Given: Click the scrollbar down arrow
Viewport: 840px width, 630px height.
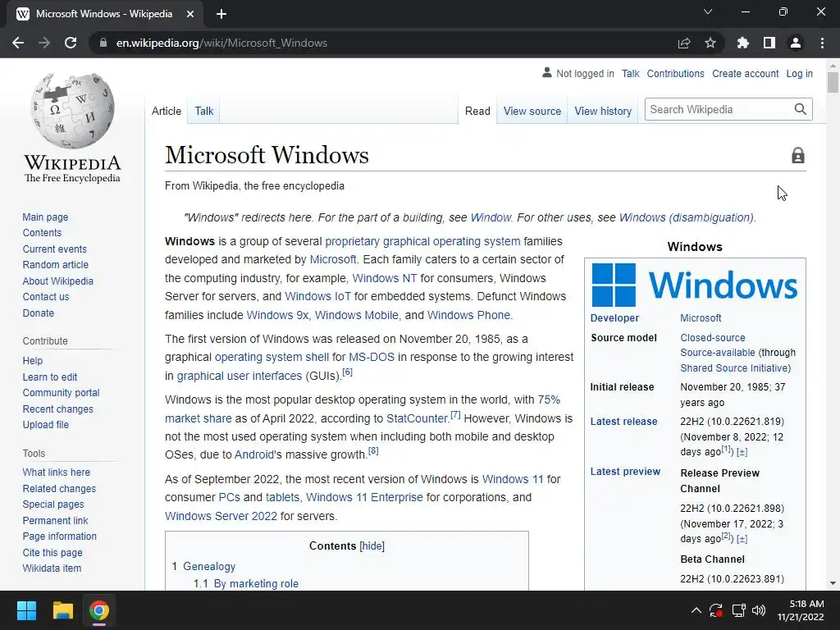Looking at the screenshot, I should 833,583.
